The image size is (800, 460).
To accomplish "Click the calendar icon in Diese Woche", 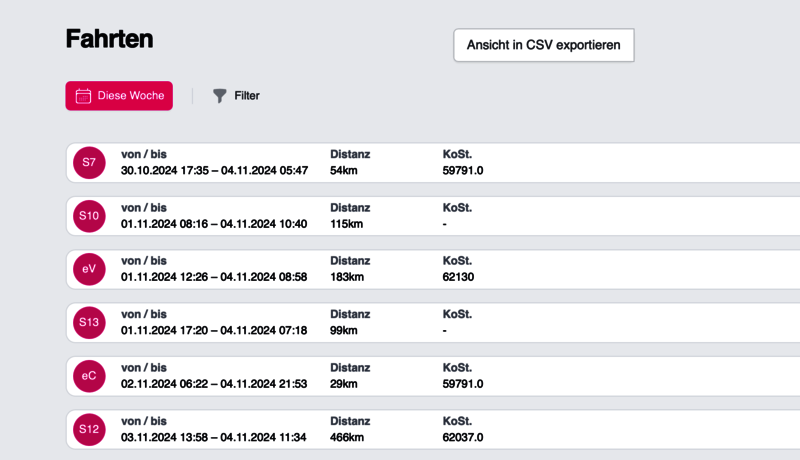I will pyautogui.click(x=84, y=96).
